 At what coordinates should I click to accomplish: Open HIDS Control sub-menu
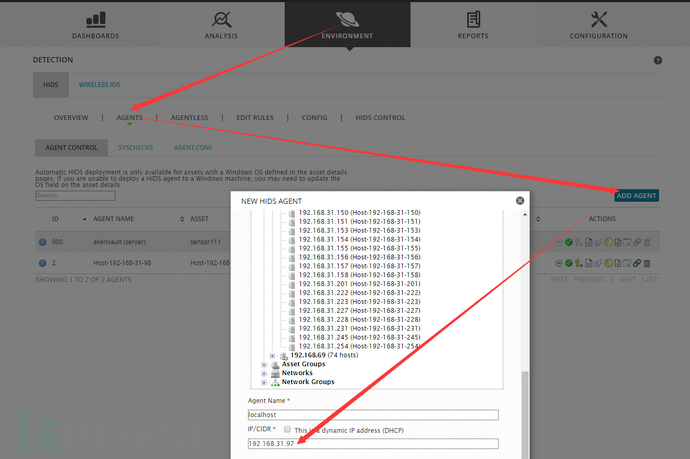[x=380, y=118]
